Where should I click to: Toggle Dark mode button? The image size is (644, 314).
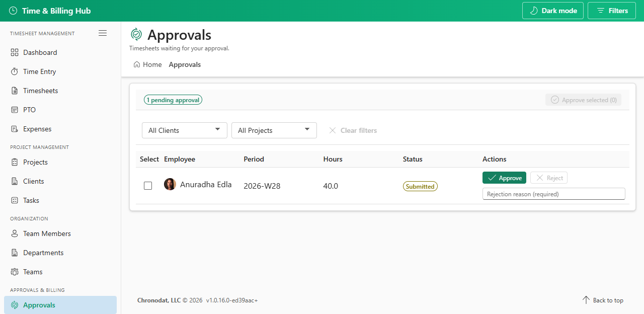click(553, 11)
